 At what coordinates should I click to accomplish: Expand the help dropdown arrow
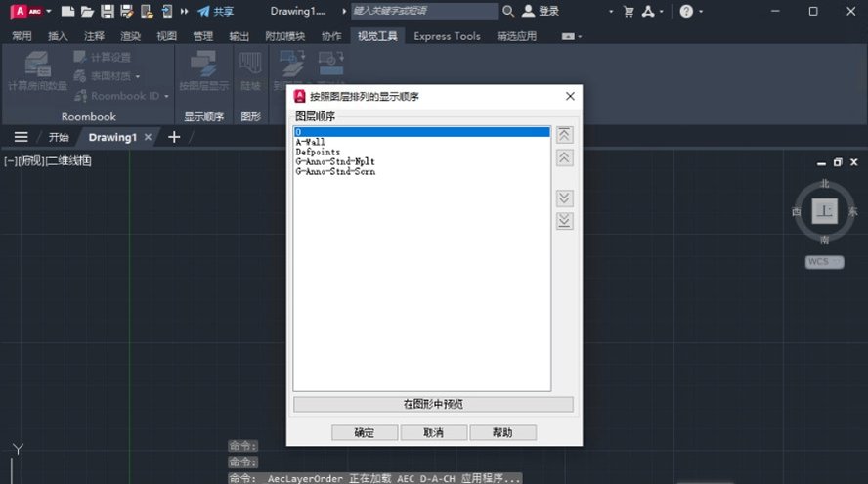701,11
